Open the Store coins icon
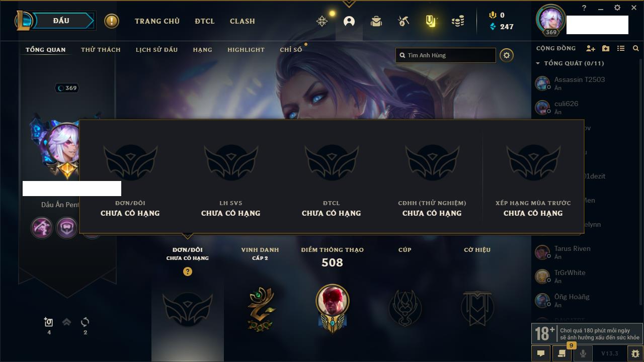Screen dimensions: 644x362 coord(458,21)
